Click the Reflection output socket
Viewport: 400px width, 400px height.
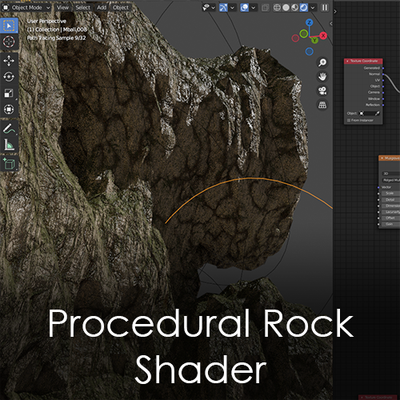(x=383, y=105)
